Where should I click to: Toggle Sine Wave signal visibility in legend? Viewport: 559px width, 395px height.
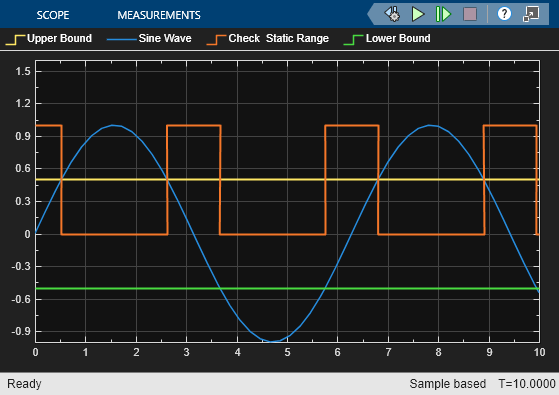pyautogui.click(x=149, y=39)
